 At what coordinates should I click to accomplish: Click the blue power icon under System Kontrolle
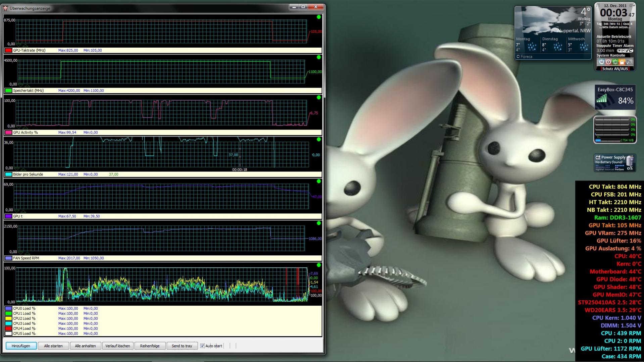tap(601, 62)
